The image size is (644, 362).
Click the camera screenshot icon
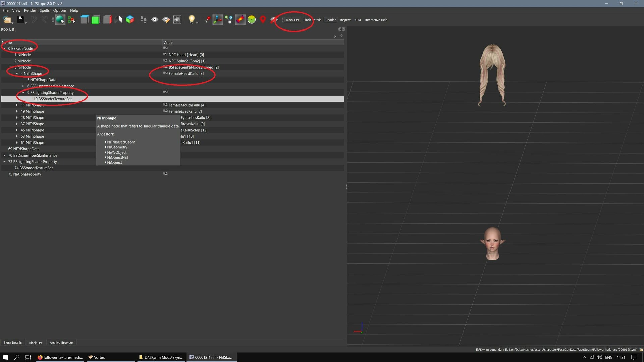point(177,20)
